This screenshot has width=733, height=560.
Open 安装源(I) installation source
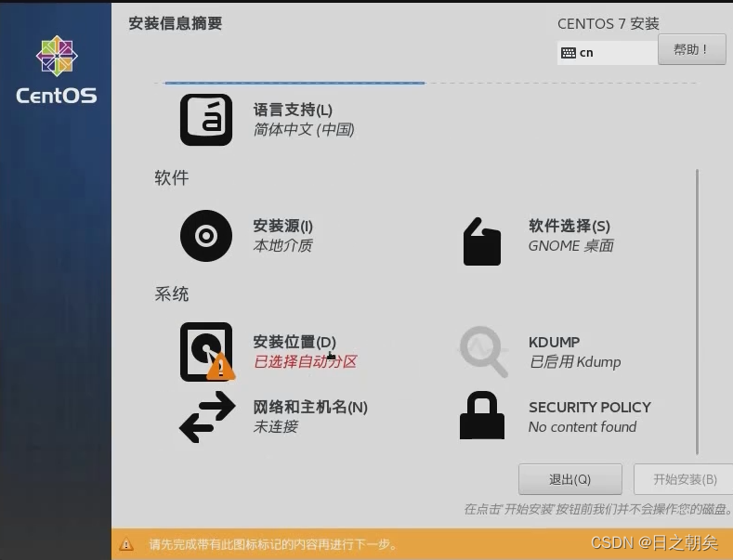(282, 226)
